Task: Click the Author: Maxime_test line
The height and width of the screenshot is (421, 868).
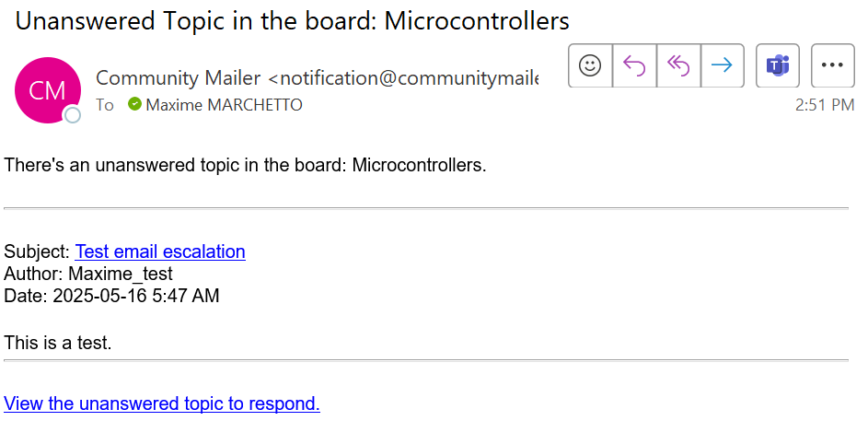Action: tap(88, 274)
